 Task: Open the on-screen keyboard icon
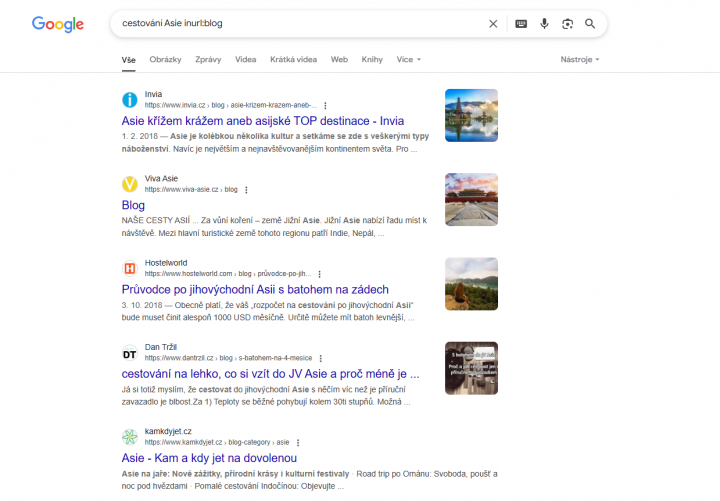tap(521, 24)
